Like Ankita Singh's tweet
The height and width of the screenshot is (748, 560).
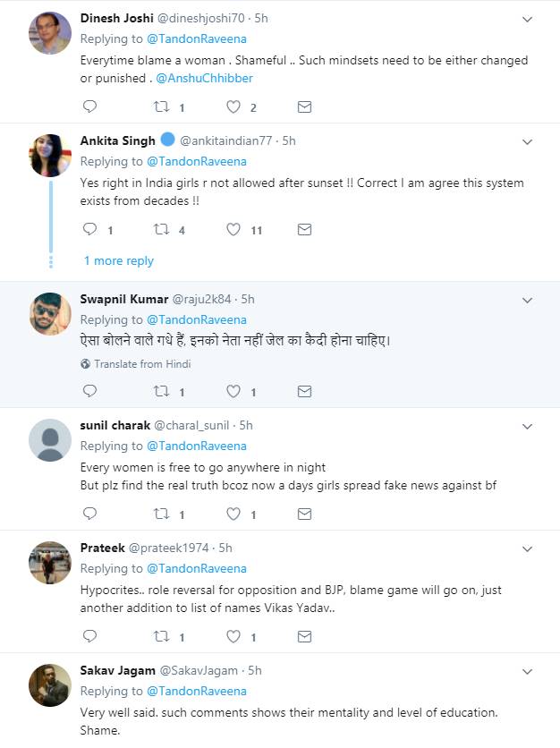pos(233,230)
